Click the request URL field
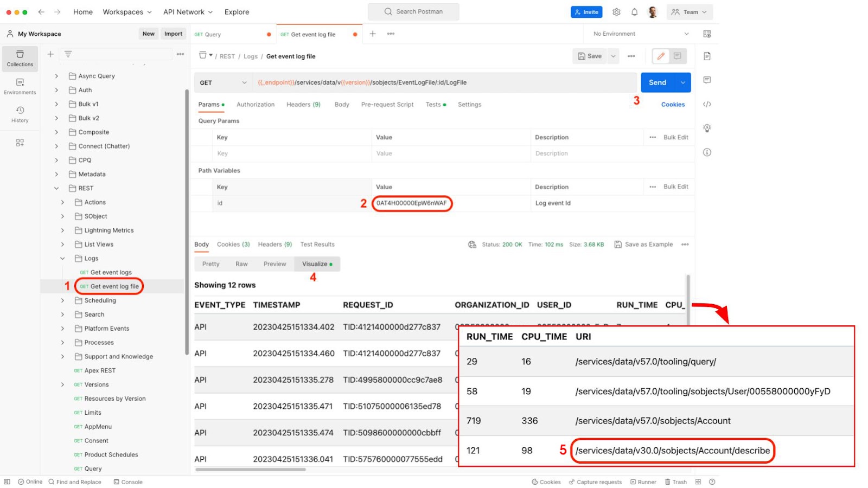Image resolution: width=868 pixels, height=488 pixels. (x=444, y=82)
